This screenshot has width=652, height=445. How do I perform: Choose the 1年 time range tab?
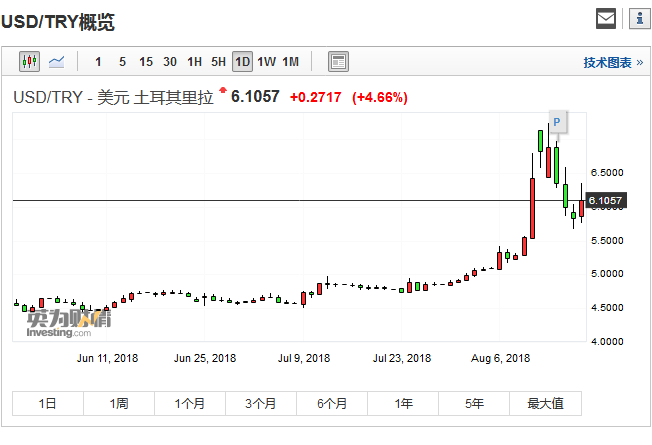pyautogui.click(x=403, y=404)
